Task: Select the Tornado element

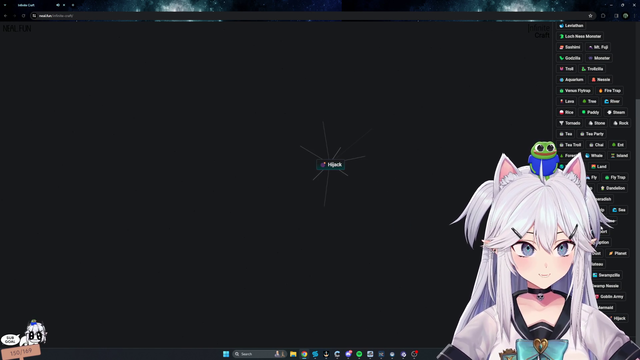Action: point(569,123)
